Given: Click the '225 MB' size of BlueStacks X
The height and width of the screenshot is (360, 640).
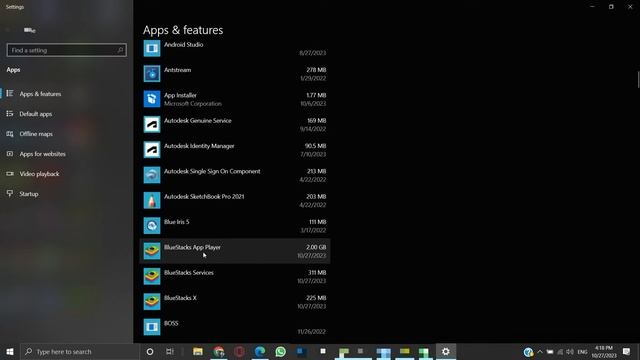Looking at the screenshot, I should click(316, 298).
